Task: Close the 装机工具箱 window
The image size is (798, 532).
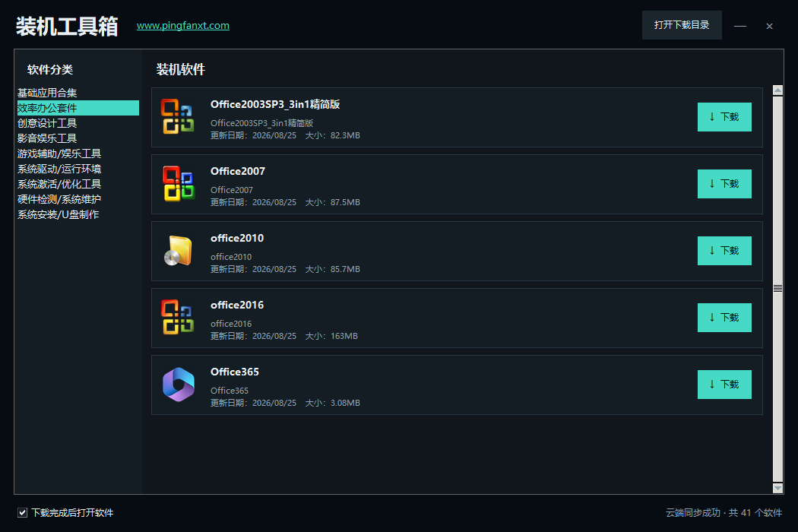Action: click(x=769, y=26)
